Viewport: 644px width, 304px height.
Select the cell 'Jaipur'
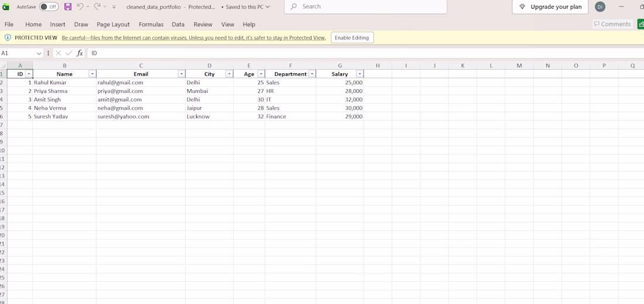pos(209,108)
